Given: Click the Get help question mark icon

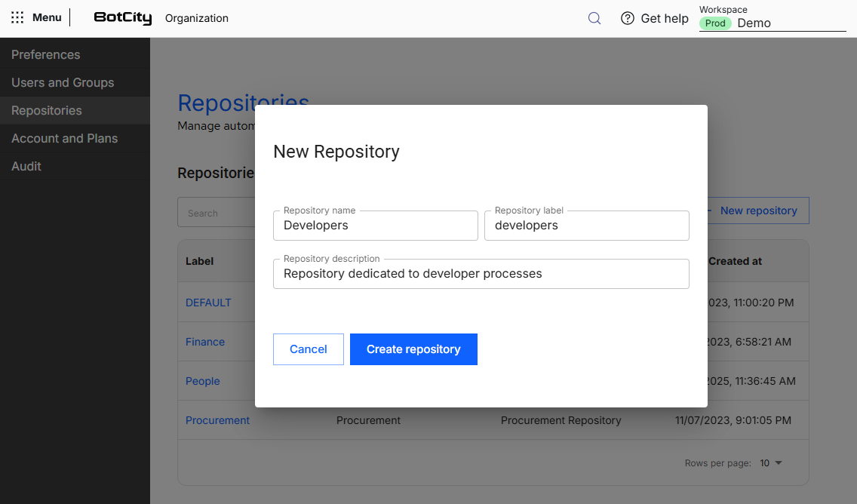Looking at the screenshot, I should 628,18.
